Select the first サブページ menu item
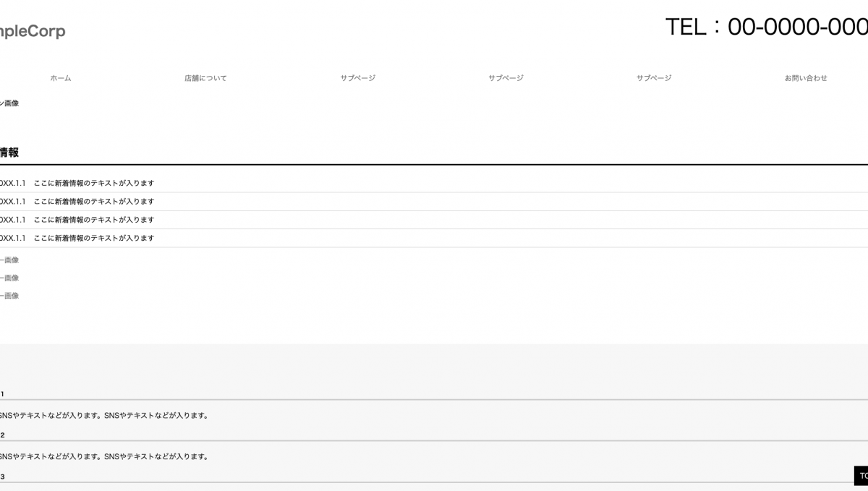 (x=358, y=78)
